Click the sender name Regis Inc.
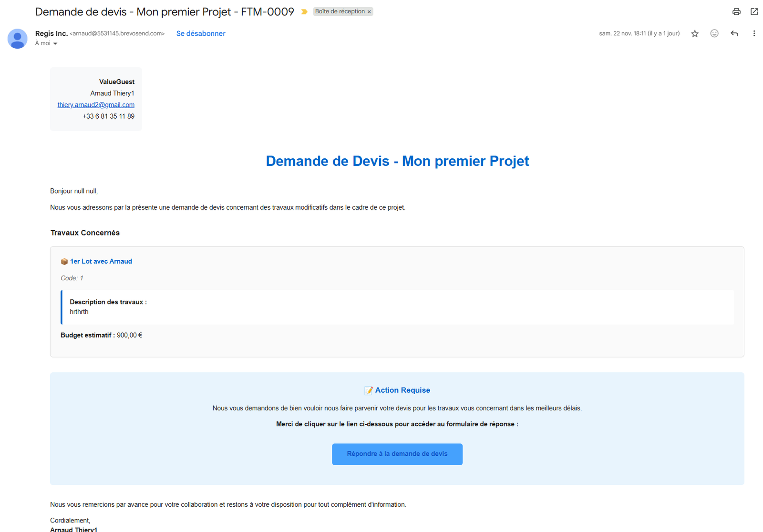This screenshot has width=763, height=532. [x=51, y=33]
